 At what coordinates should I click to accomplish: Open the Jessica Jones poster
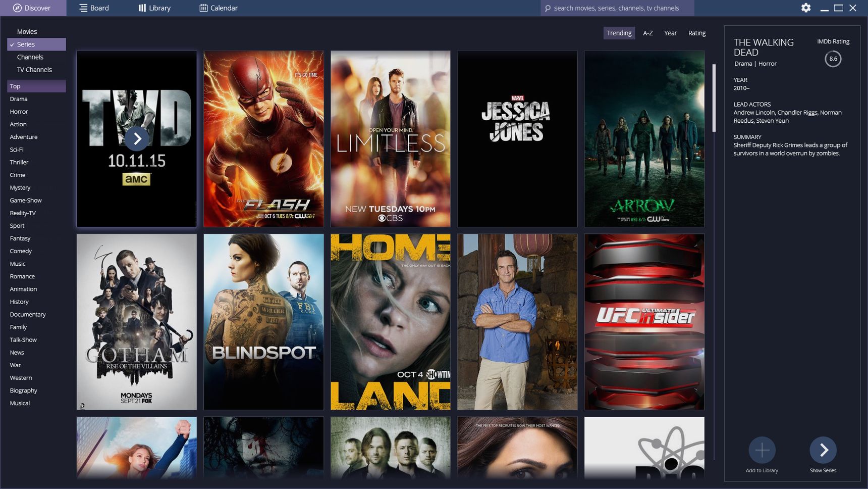pyautogui.click(x=517, y=138)
